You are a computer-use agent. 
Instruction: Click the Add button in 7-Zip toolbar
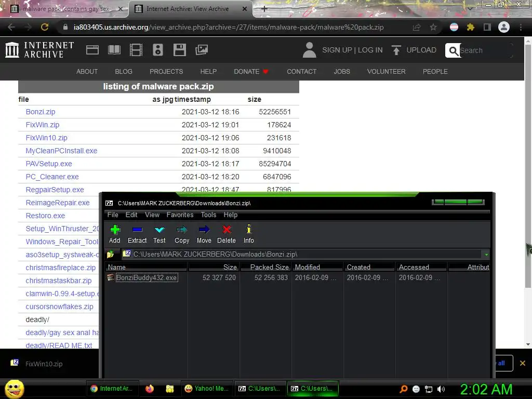click(x=115, y=234)
